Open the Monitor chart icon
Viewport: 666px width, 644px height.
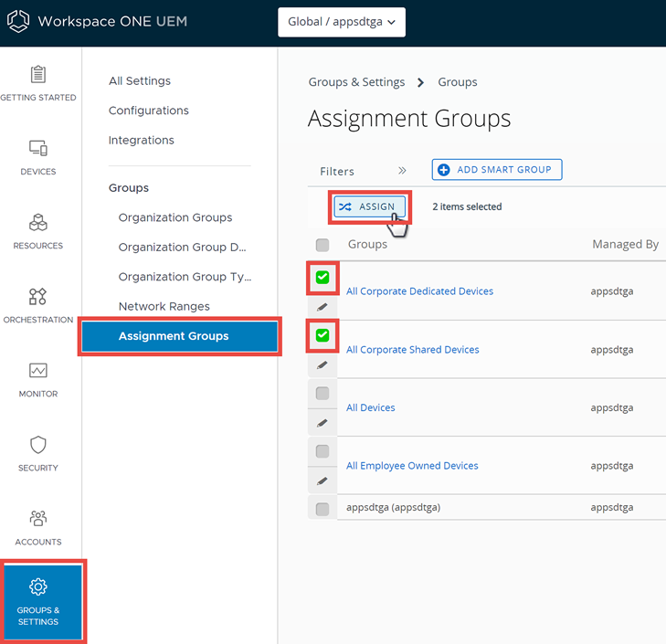38,371
